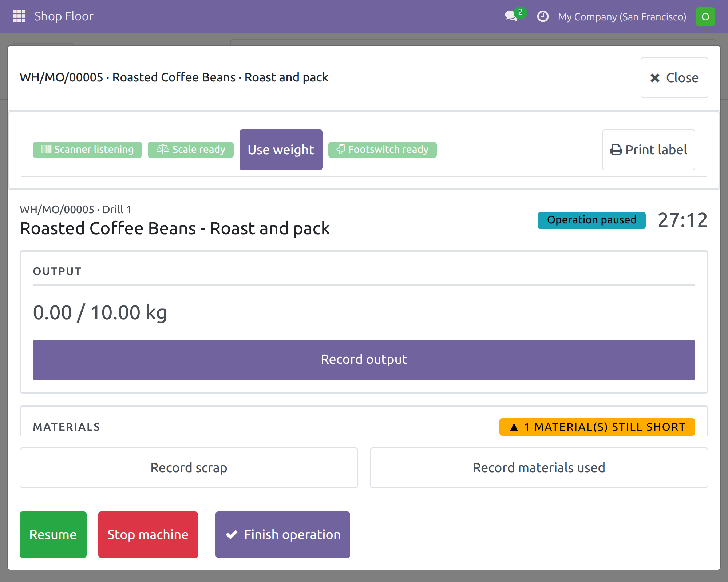Click the MATERIALS section header
The width and height of the screenshot is (728, 582).
pyautogui.click(x=67, y=427)
